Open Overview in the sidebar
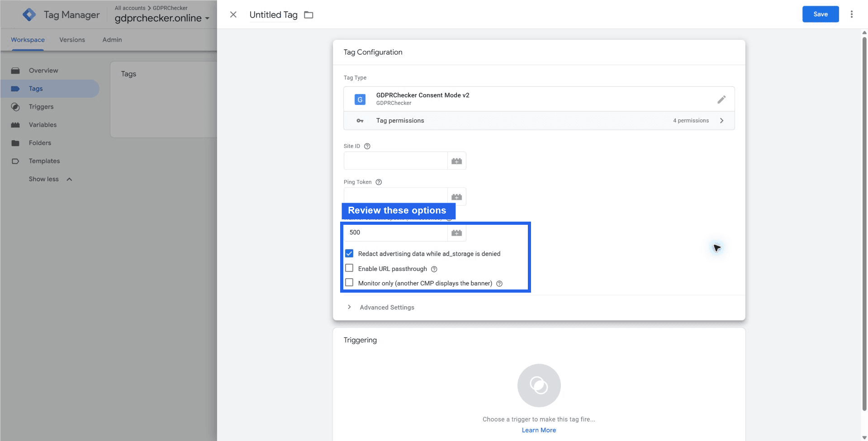This screenshot has height=441, width=868. point(43,71)
